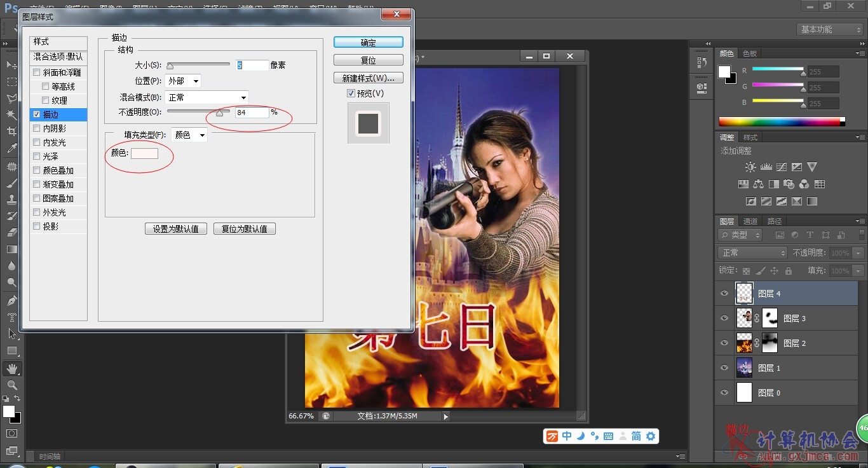The width and height of the screenshot is (868, 468).
Task: Open the 基本功能 workspace dropdown
Action: point(831,30)
